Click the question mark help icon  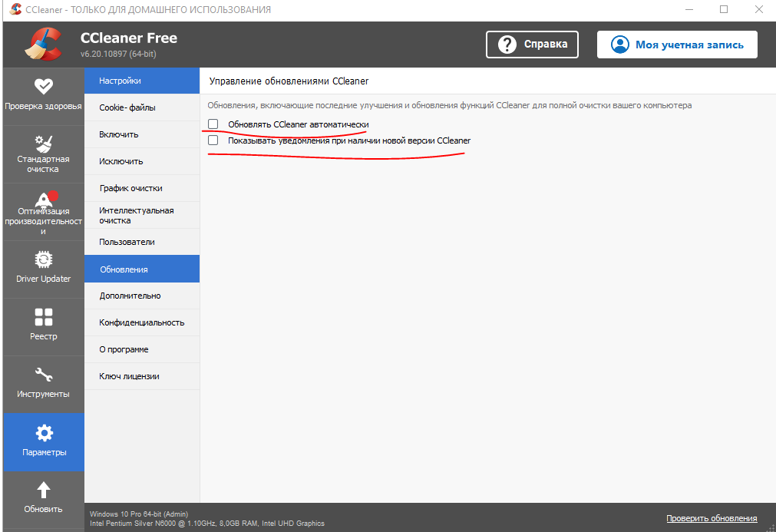pyautogui.click(x=507, y=45)
